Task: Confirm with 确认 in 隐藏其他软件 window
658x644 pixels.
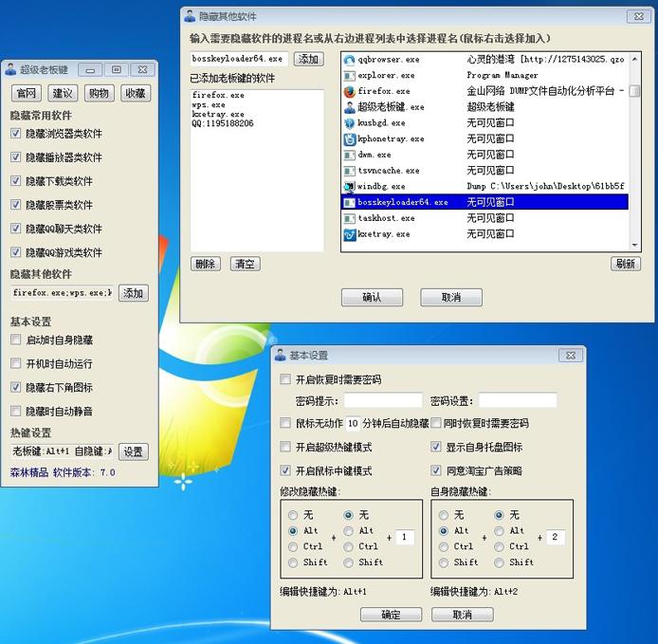Action: (372, 297)
